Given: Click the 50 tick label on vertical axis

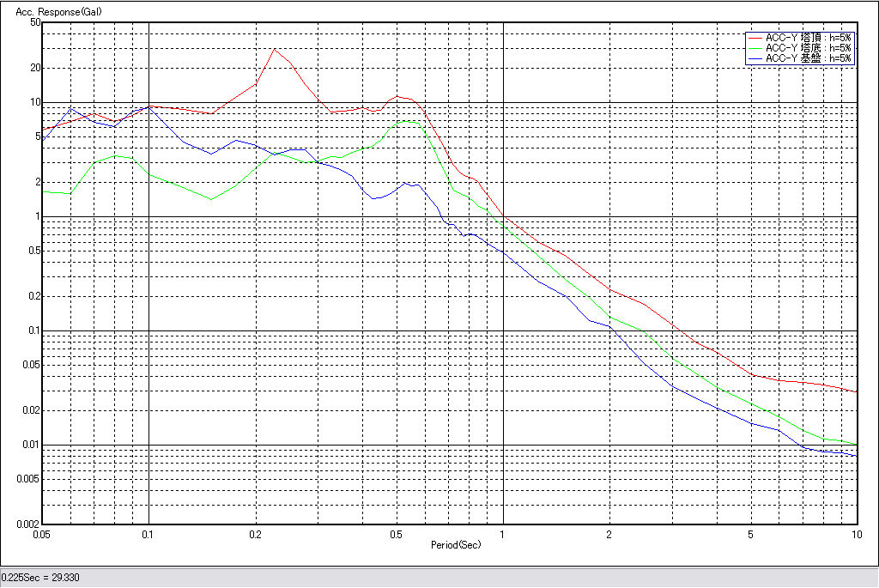Looking at the screenshot, I should [x=35, y=22].
